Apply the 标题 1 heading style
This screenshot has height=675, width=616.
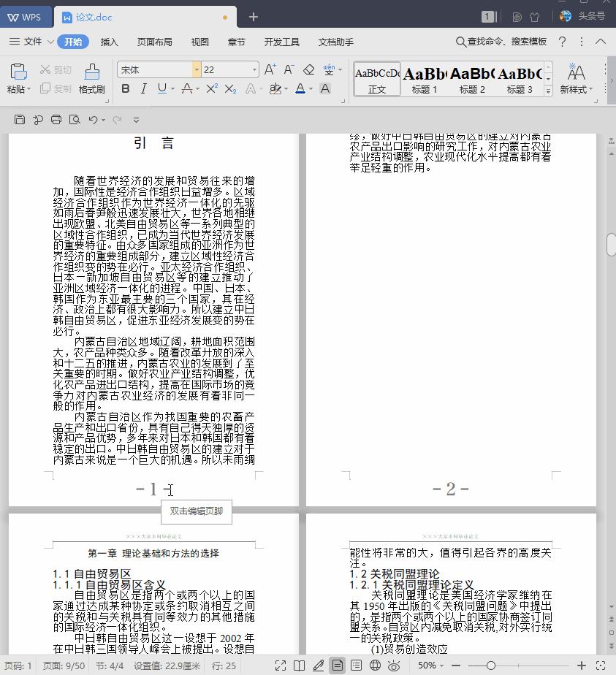(x=425, y=79)
